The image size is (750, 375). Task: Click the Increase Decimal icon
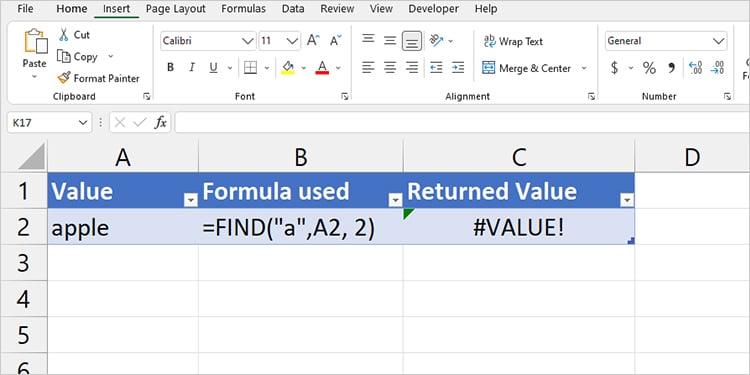click(x=695, y=68)
